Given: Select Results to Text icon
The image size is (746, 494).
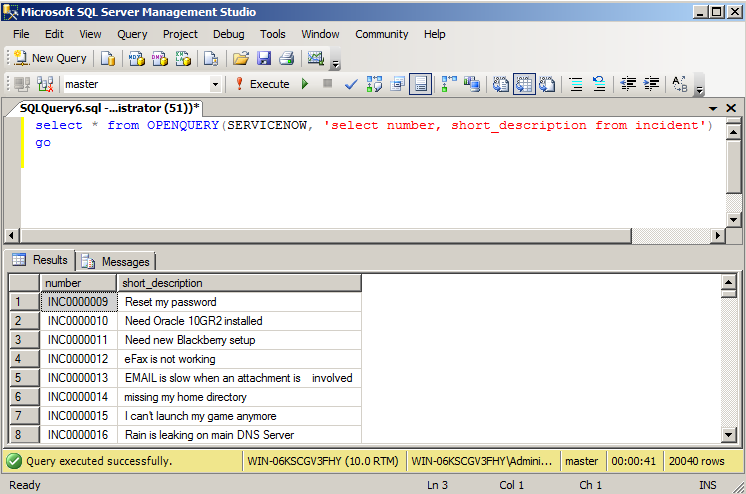Looking at the screenshot, I should point(501,84).
